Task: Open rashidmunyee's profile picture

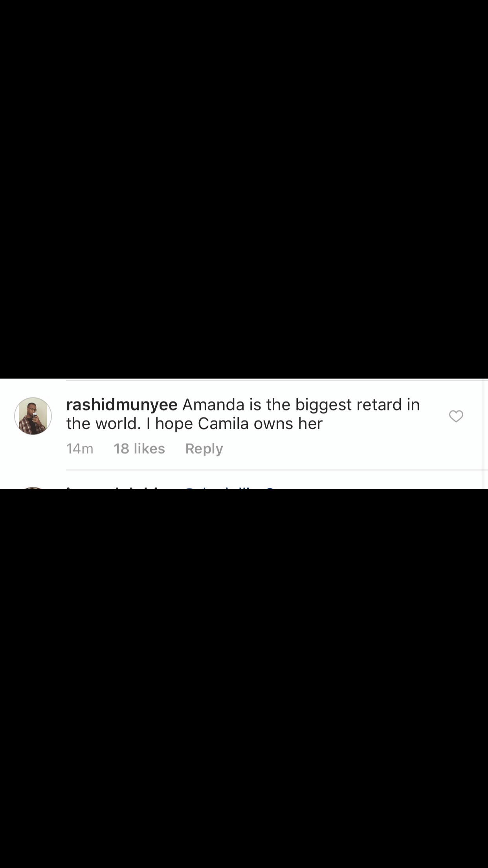Action: (33, 416)
